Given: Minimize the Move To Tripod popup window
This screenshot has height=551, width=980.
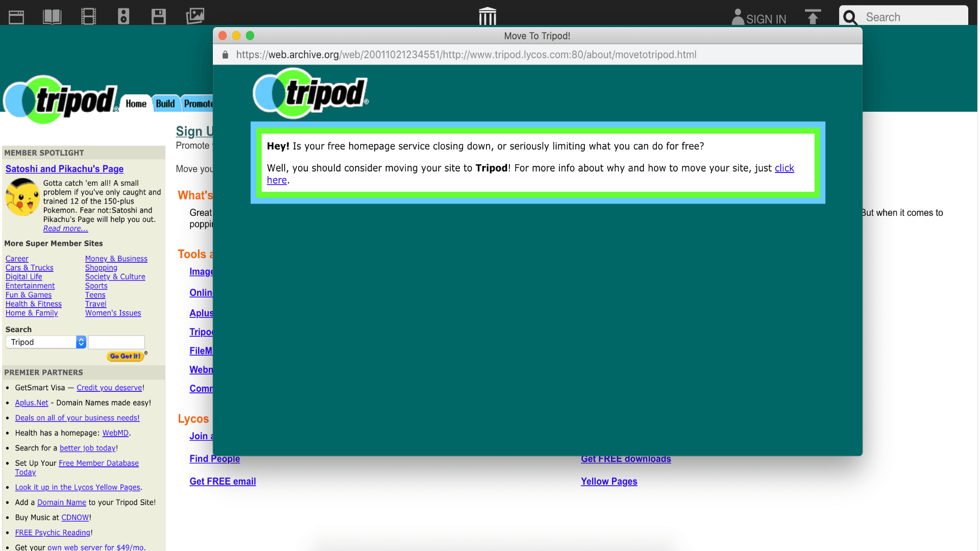Looking at the screenshot, I should tap(236, 36).
